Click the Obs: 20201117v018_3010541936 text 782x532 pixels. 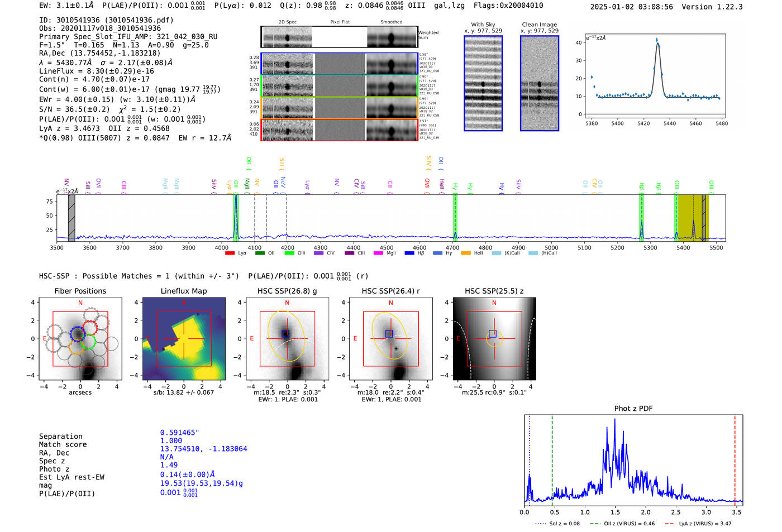point(100,28)
